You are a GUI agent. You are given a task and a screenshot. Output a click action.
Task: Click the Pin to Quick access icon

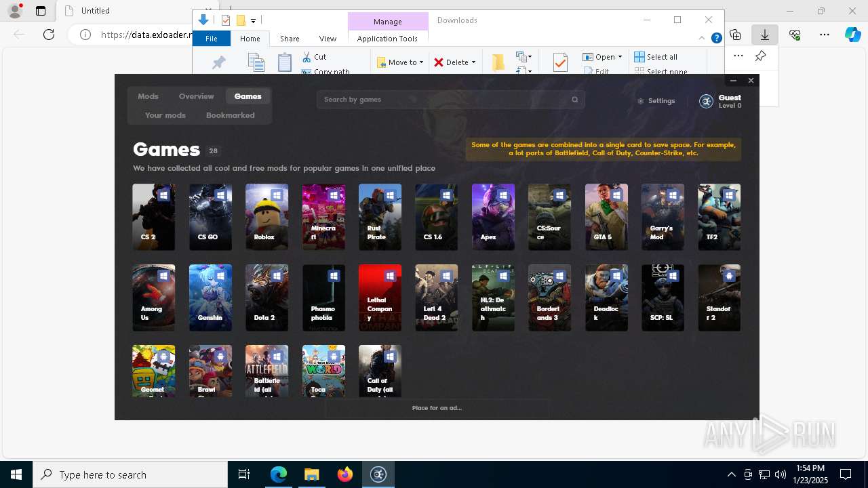pyautogui.click(x=218, y=62)
